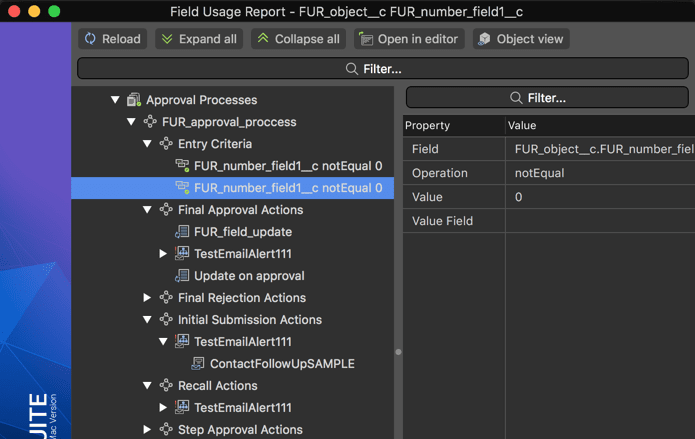Click the main Filter field below toolbar
Screen dimensions: 695x439
click(383, 69)
